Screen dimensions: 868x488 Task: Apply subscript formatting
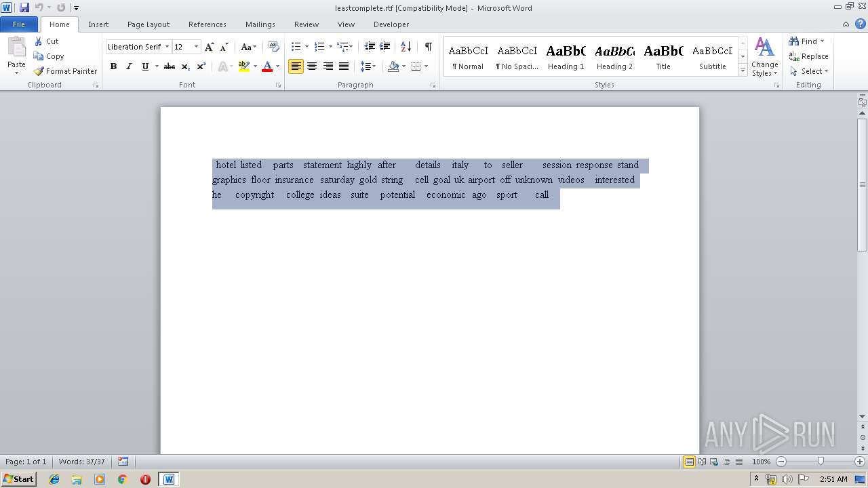point(185,66)
